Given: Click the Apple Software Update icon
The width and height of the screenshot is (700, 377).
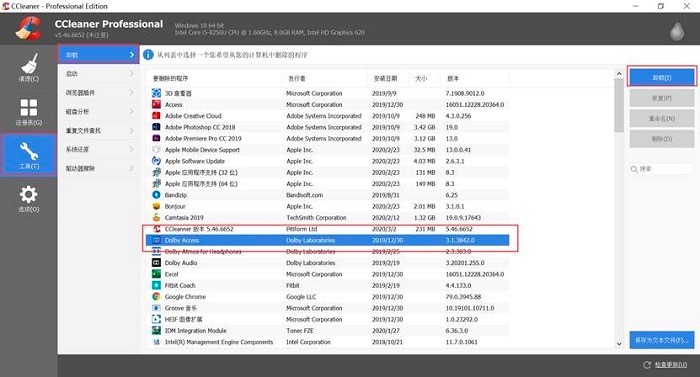Looking at the screenshot, I should tap(156, 161).
